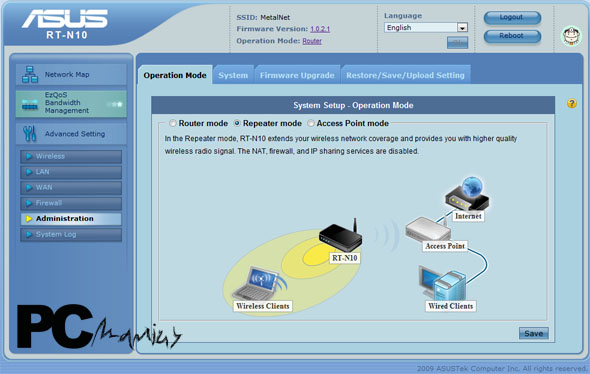Click the SSID MetalNet text
590x374 pixels.
[x=263, y=17]
